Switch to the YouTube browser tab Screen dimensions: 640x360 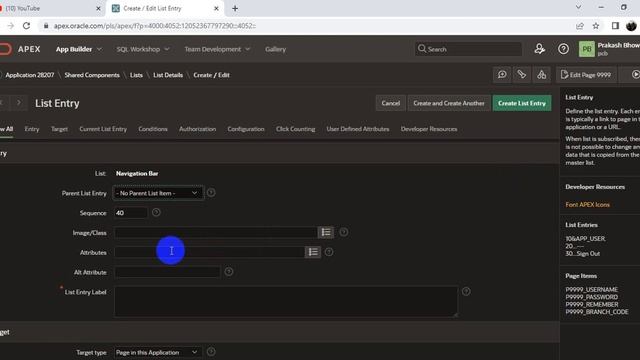pyautogui.click(x=51, y=8)
